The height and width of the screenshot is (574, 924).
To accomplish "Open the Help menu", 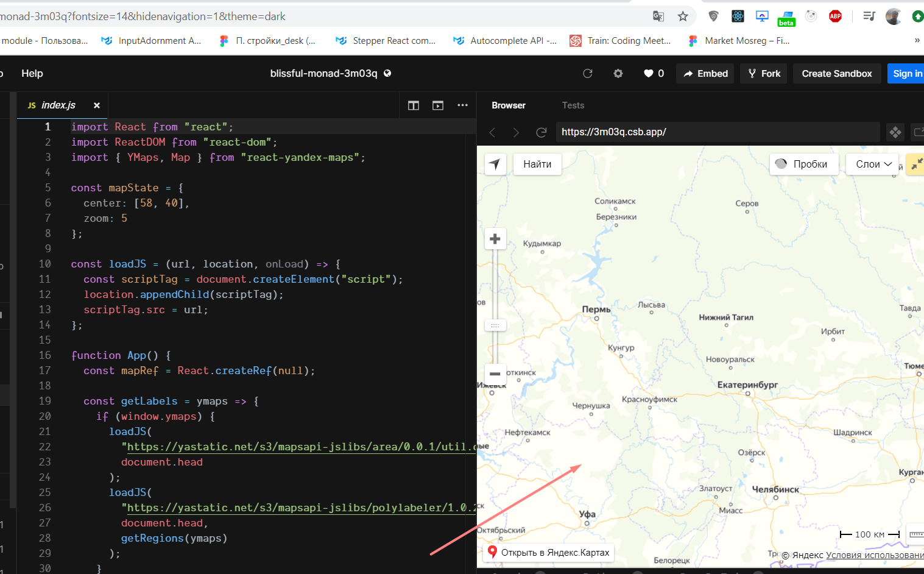I will click(32, 73).
